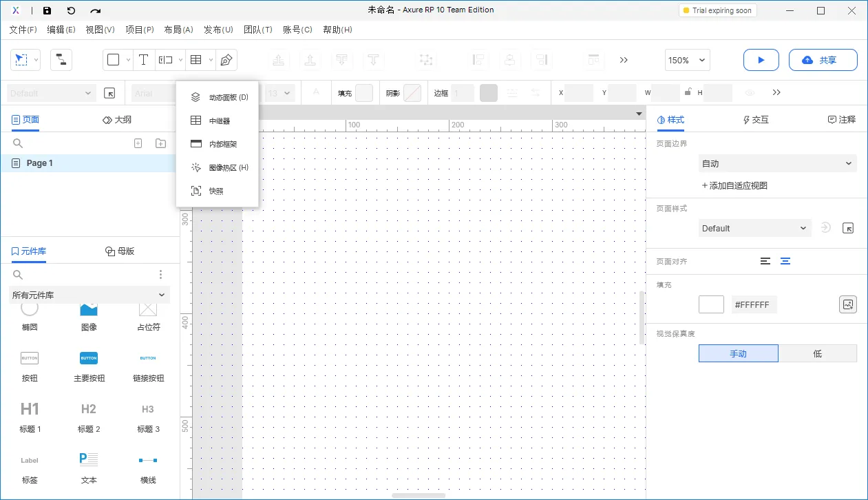This screenshot has width=868, height=500.
Task: Click the white fill color swatch
Action: point(711,304)
